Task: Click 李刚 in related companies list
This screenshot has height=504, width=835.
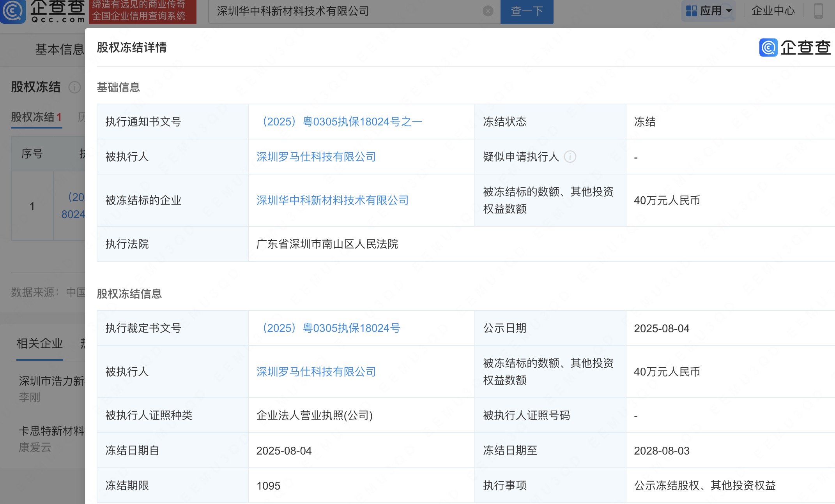Action: [x=29, y=397]
